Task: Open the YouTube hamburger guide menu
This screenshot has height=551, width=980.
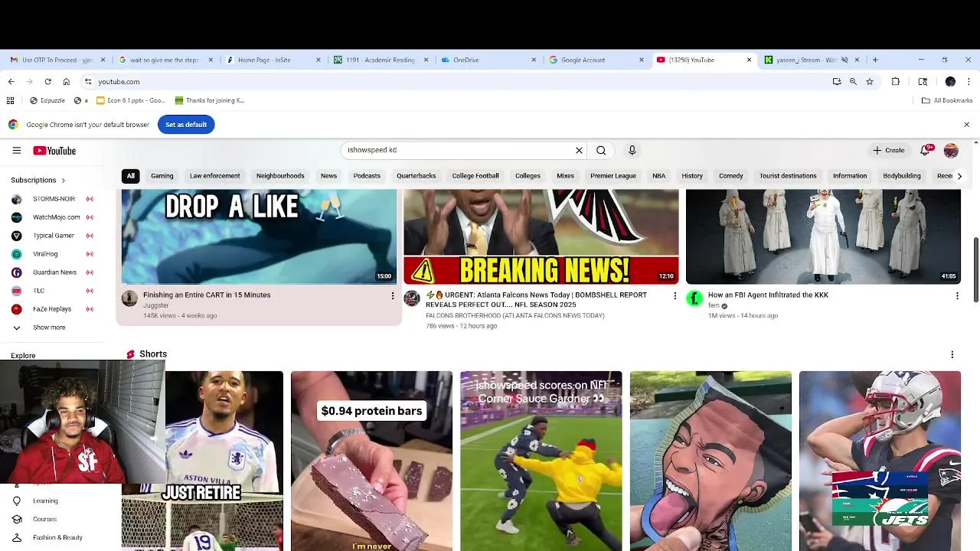Action: pyautogui.click(x=16, y=151)
